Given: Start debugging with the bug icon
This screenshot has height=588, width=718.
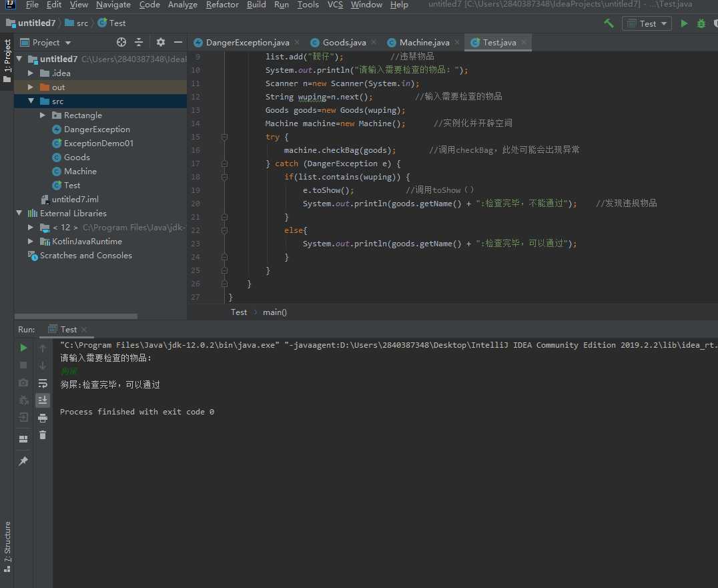Looking at the screenshot, I should coord(701,23).
